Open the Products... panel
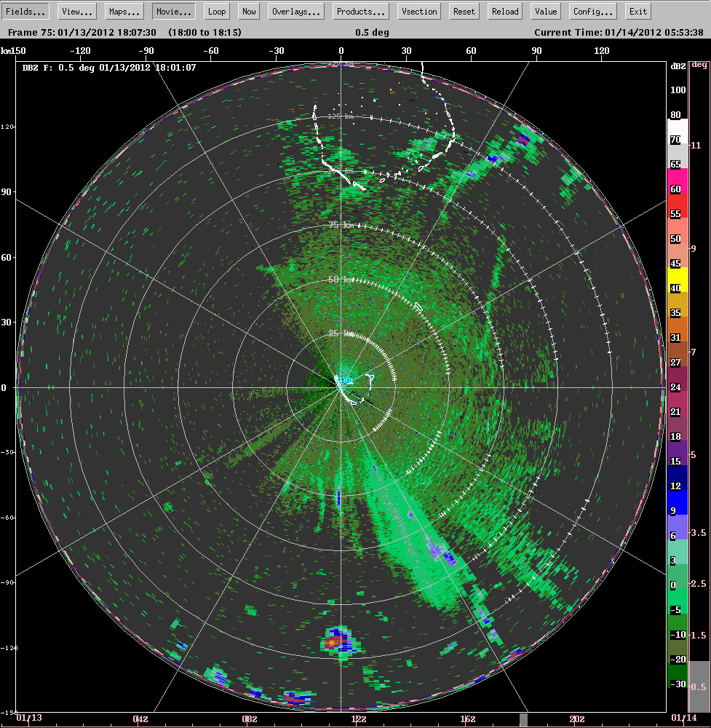This screenshot has height=728, width=711. 361,12
